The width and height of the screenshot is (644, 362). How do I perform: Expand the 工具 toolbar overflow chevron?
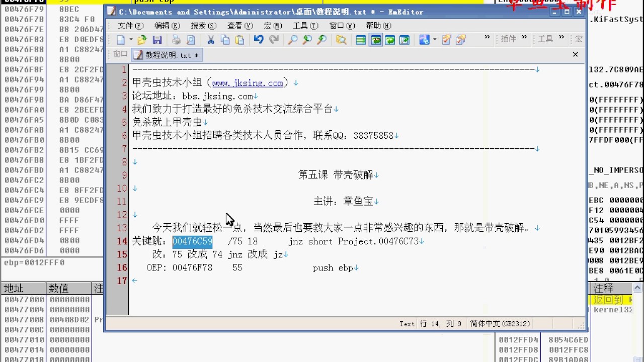tap(561, 37)
